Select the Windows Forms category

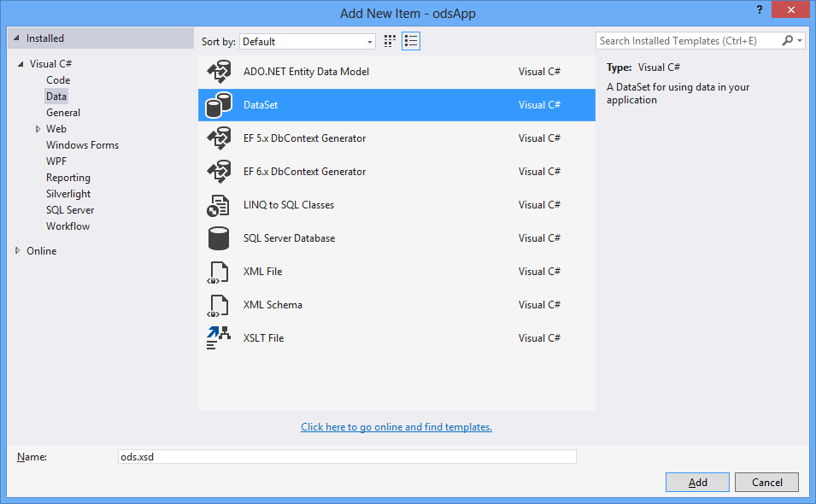[x=82, y=145]
